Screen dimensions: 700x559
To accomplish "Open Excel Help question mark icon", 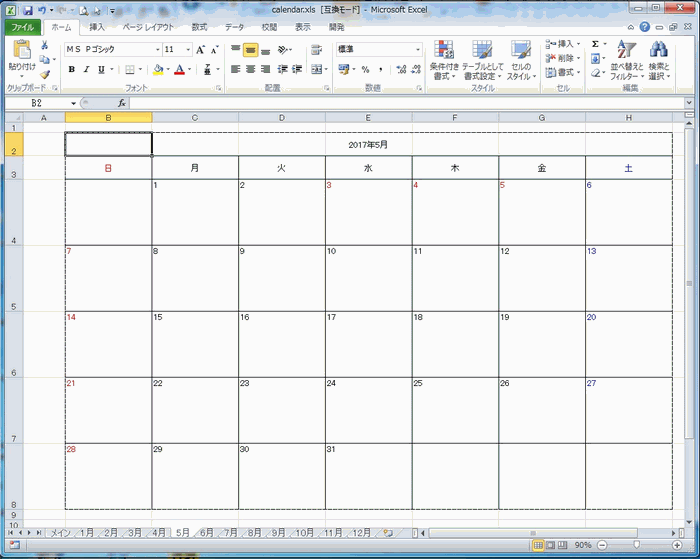I will point(644,27).
